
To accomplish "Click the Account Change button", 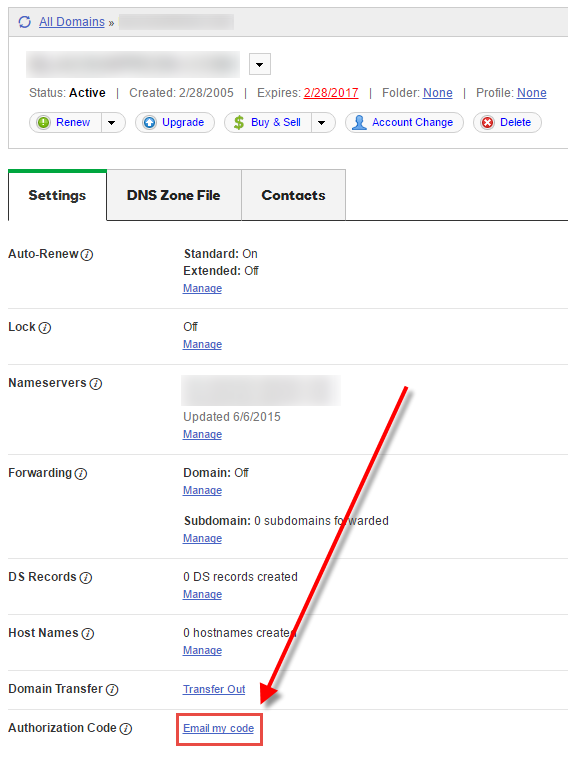I will tap(404, 122).
